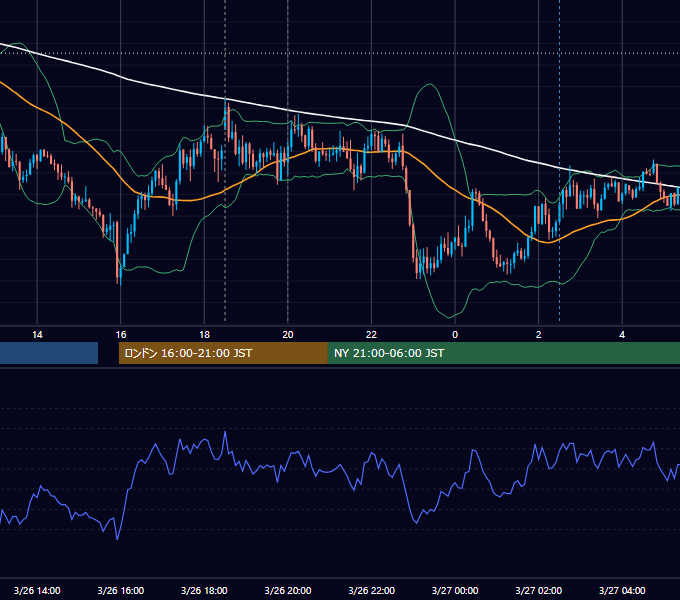Click the 3/27 02:00 time label
The width and height of the screenshot is (680, 600).
coord(538,590)
